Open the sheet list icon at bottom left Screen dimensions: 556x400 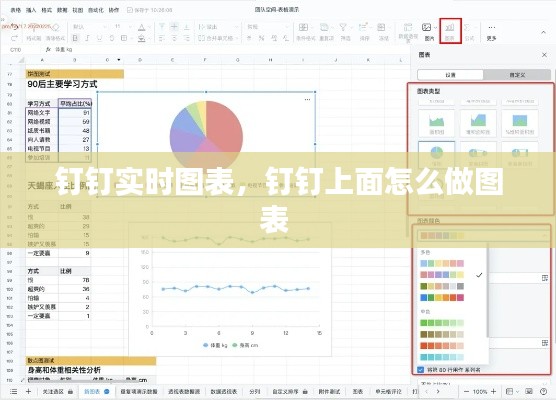click(13, 391)
